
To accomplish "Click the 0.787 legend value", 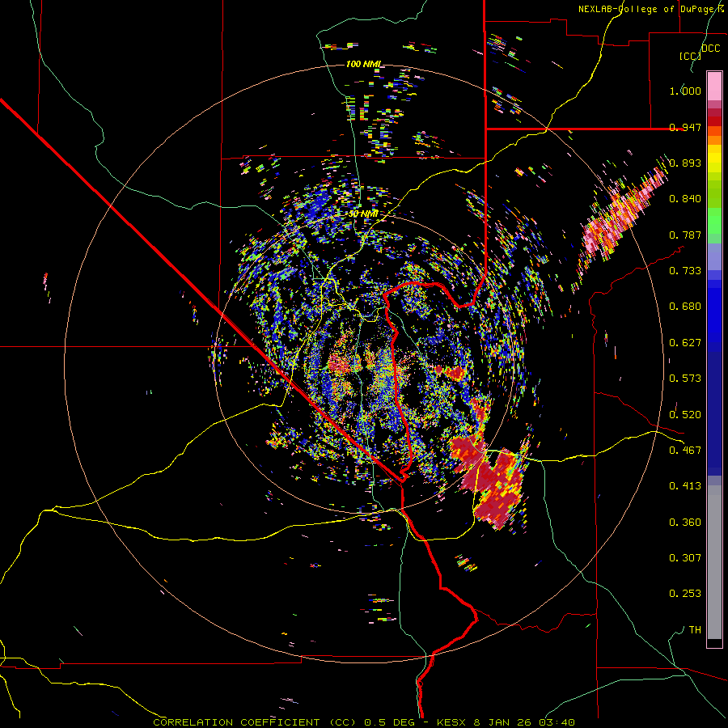I will [685, 235].
